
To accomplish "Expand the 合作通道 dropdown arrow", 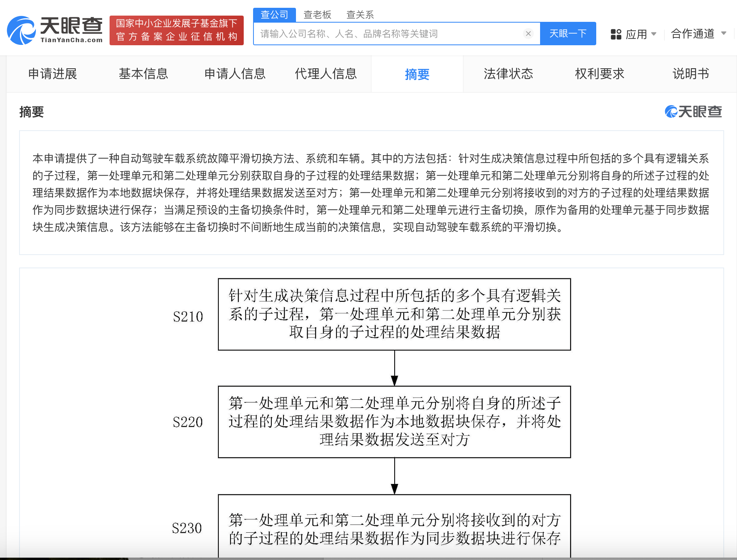I will click(x=724, y=33).
